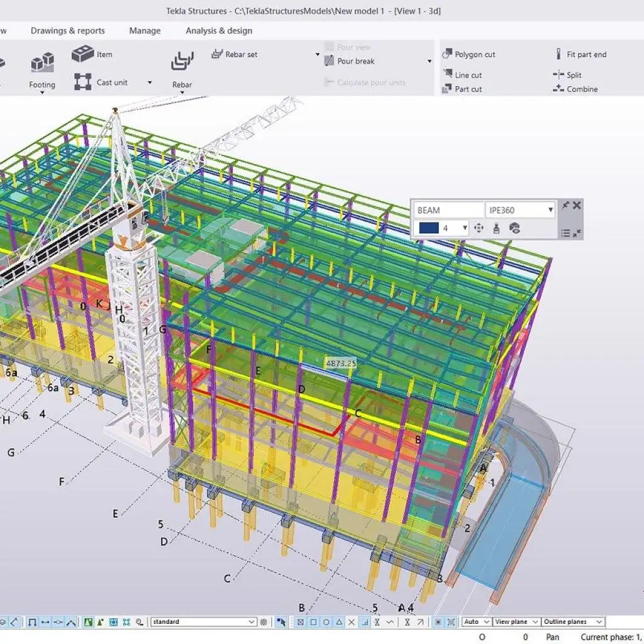This screenshot has width=644, height=644.
Task: Click the arc/peak shape icon in bottom toolbar
Action: [x=71, y=622]
